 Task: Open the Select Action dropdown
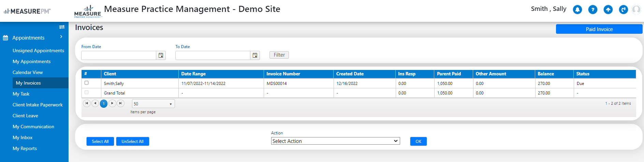coord(336,141)
